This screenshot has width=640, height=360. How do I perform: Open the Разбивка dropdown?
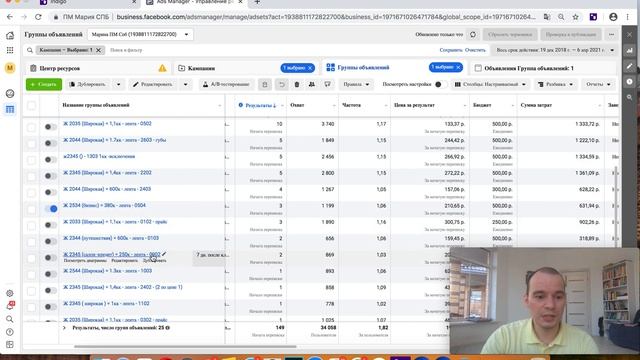pos(556,84)
